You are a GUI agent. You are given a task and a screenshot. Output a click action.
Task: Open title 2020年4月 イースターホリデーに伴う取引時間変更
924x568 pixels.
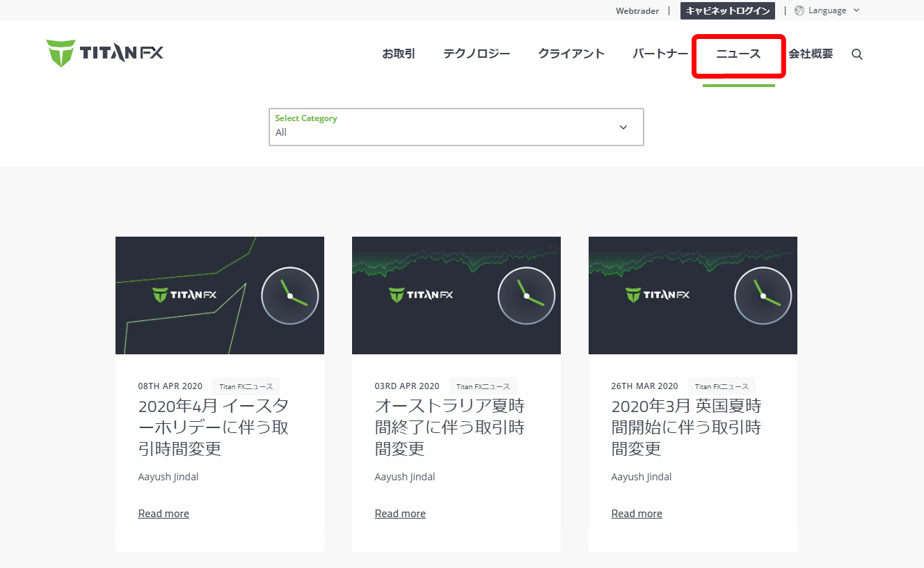pyautogui.click(x=214, y=427)
